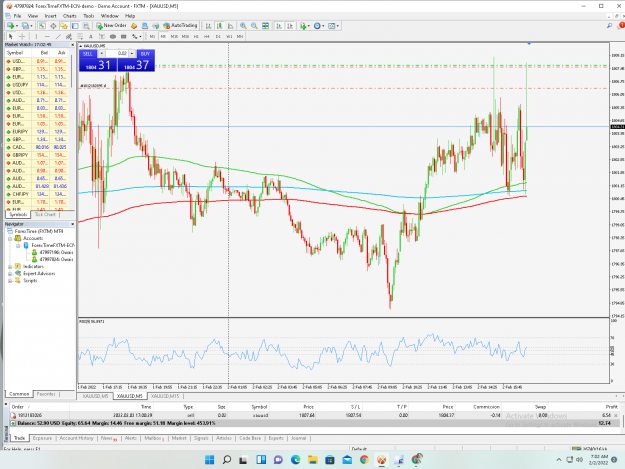
Task: Select the trendline drawing tool
Action: (58, 36)
